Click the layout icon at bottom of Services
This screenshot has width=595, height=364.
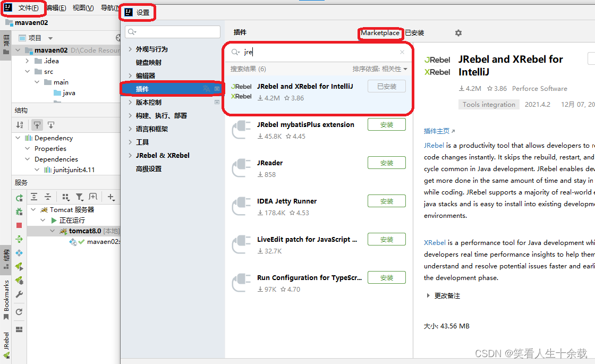(x=19, y=329)
